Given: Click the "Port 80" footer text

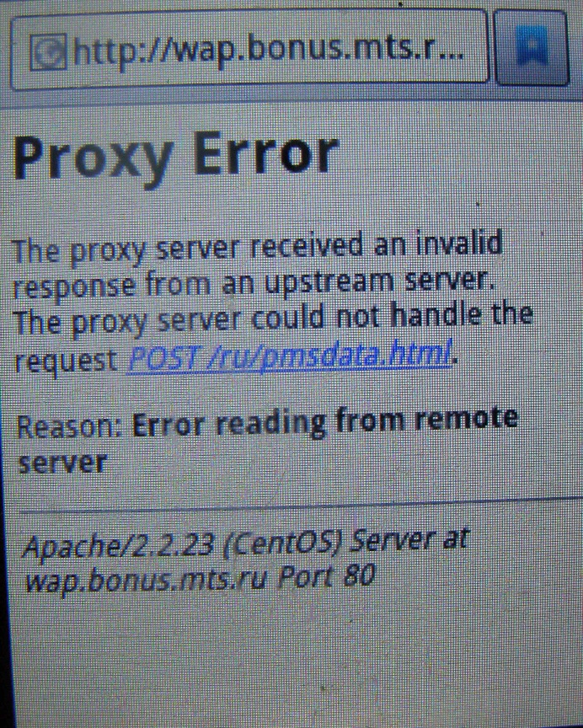Looking at the screenshot, I should tap(326, 576).
